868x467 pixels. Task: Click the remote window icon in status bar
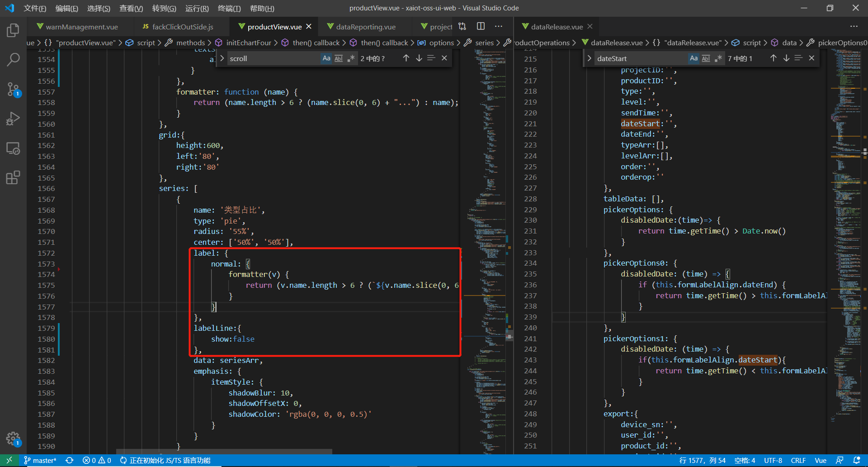[9, 460]
